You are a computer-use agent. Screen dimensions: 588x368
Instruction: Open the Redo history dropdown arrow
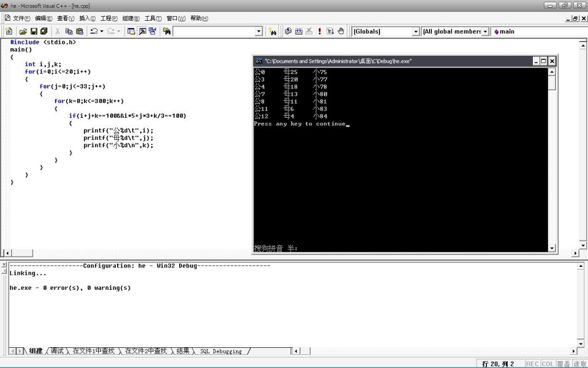118,32
